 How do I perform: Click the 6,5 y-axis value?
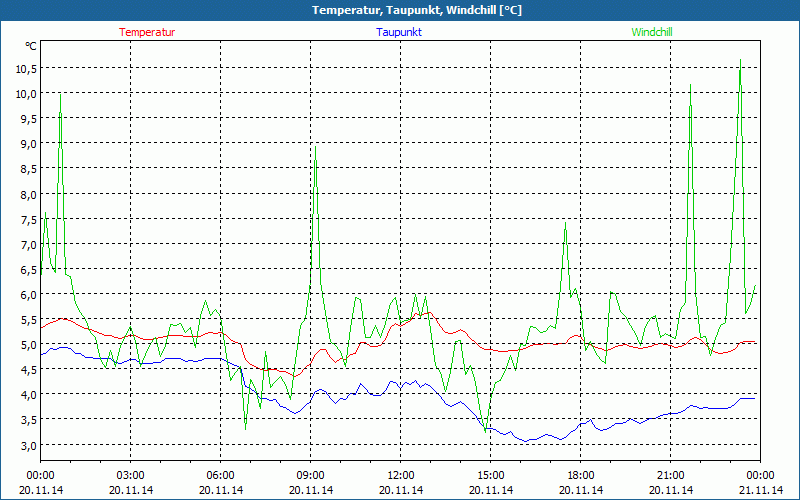coord(29,269)
